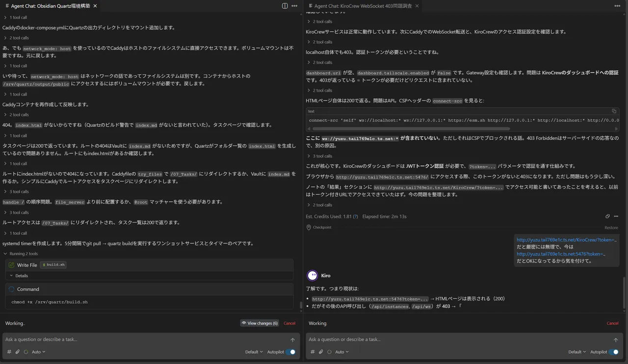Click the Kiro ghost avatar

pyautogui.click(x=312, y=276)
